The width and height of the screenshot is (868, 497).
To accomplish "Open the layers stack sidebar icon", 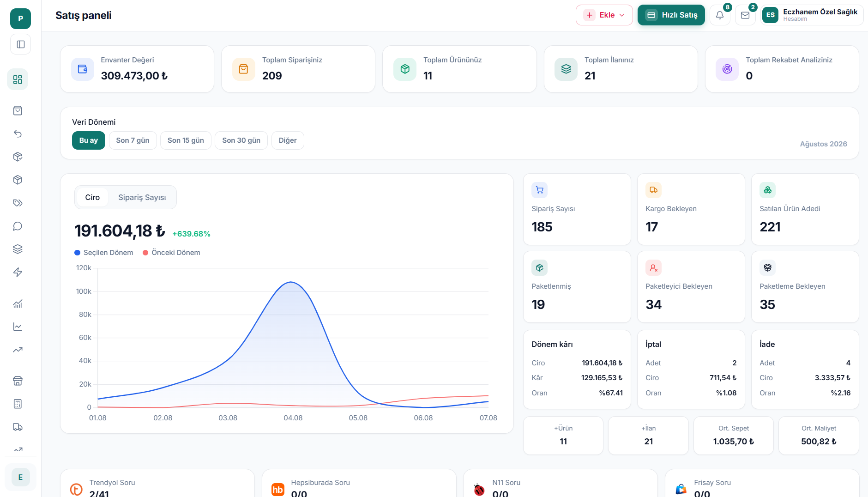I will (x=18, y=249).
